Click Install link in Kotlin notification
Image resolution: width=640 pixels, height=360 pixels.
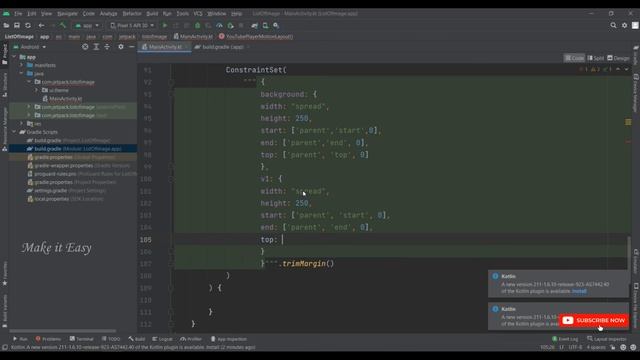click(x=579, y=291)
